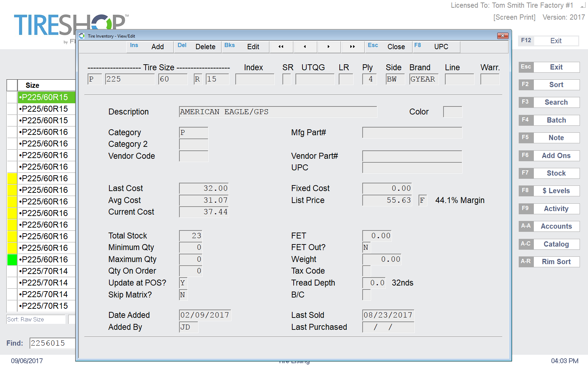Click the Tax Code field
The image size is (588, 366).
pos(366,271)
